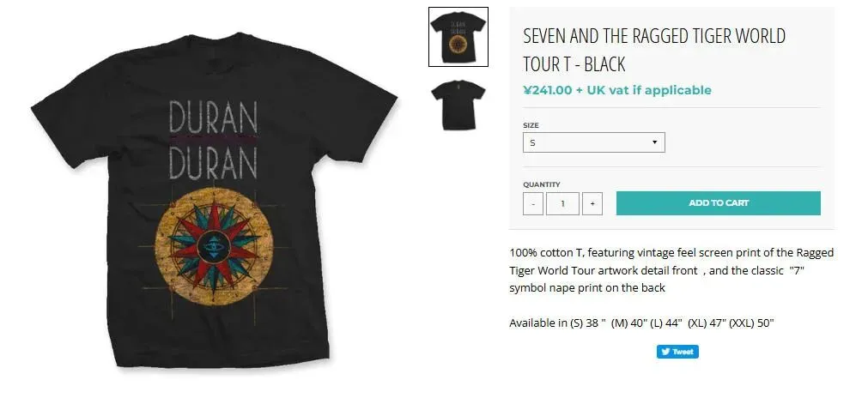Screen dimensions: 868x404
Task: Select the front view shirt thumbnail
Action: click(458, 37)
